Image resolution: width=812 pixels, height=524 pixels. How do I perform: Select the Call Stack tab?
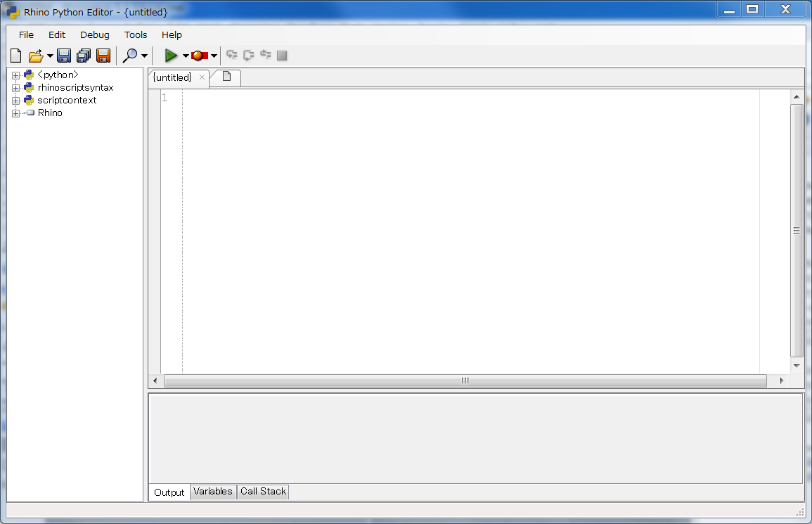[x=262, y=492]
